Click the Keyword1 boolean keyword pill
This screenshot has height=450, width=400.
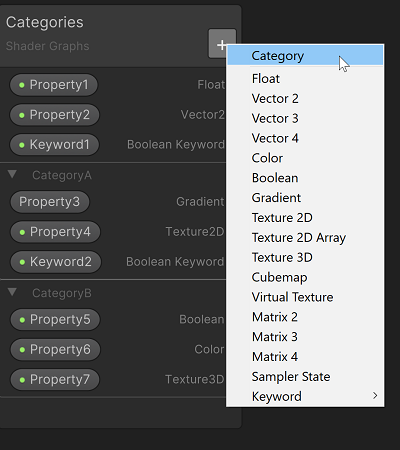pyautogui.click(x=54, y=145)
